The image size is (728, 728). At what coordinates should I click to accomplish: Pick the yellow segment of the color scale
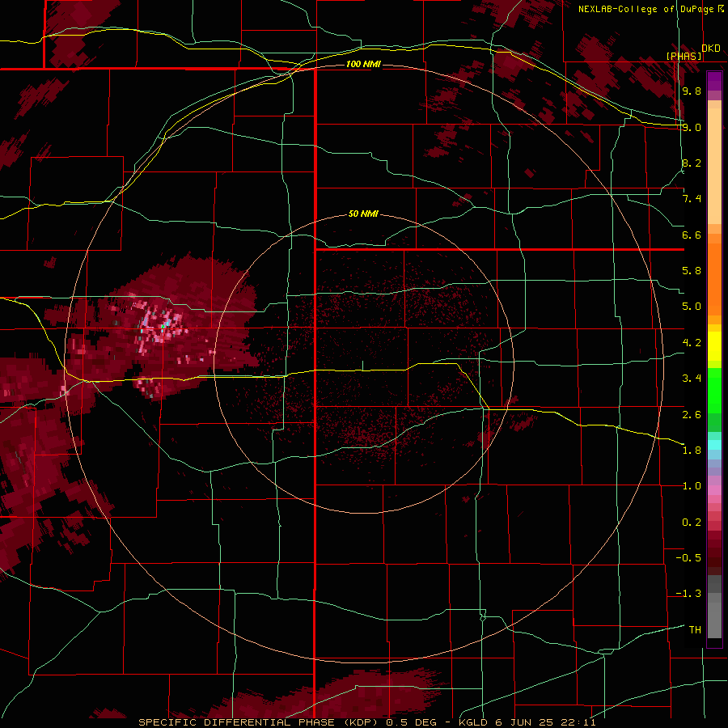pyautogui.click(x=714, y=346)
